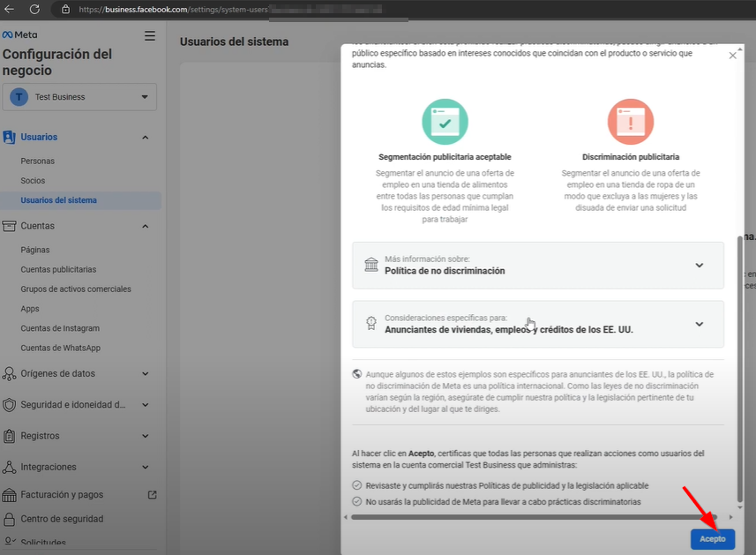Click the globe icon beside the international policy note
Screen dimensions: 756x555
click(x=356, y=374)
